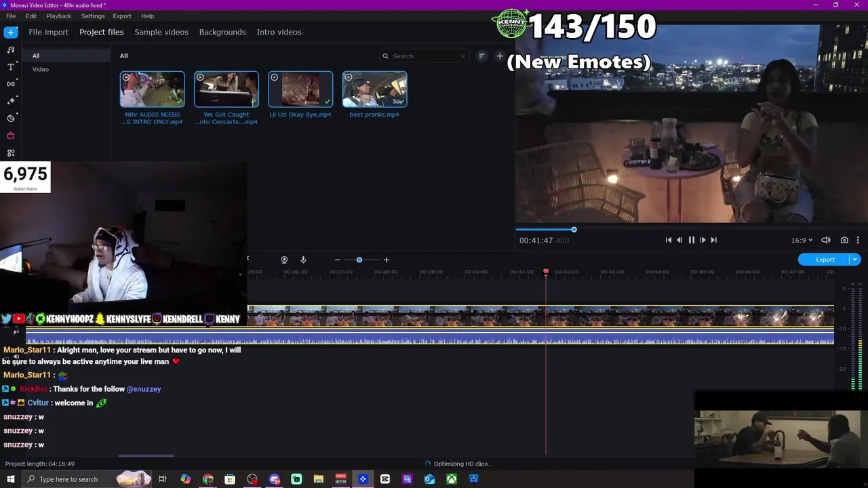Click the blue Export button
This screenshot has height=488, width=868.
pos(825,260)
